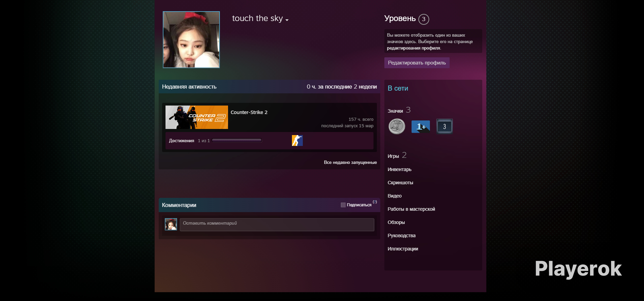644x301 pixels.
Task: Click the comment formatting help (?) icon
Action: pos(375,202)
